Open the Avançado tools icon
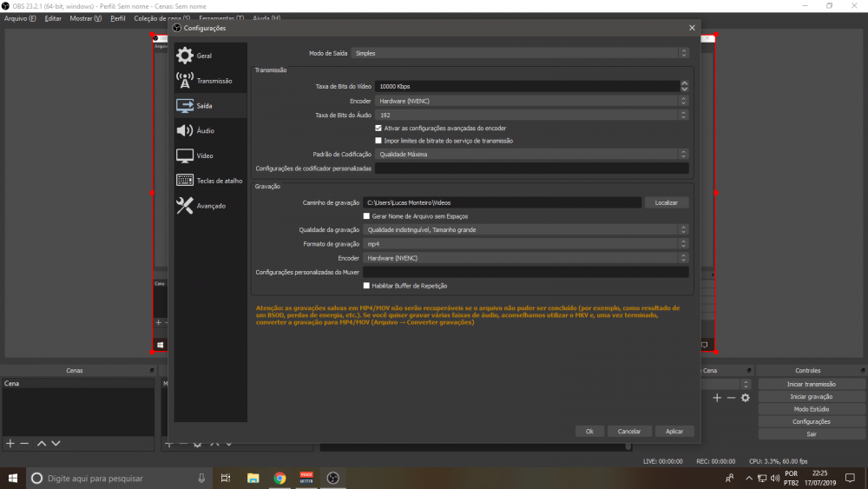Screen dimensions: 868x489 click(x=185, y=206)
